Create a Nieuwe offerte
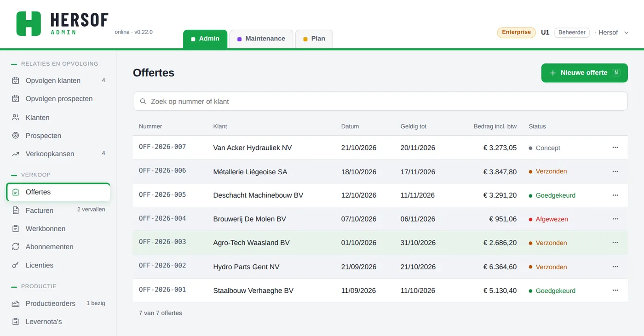 click(584, 73)
